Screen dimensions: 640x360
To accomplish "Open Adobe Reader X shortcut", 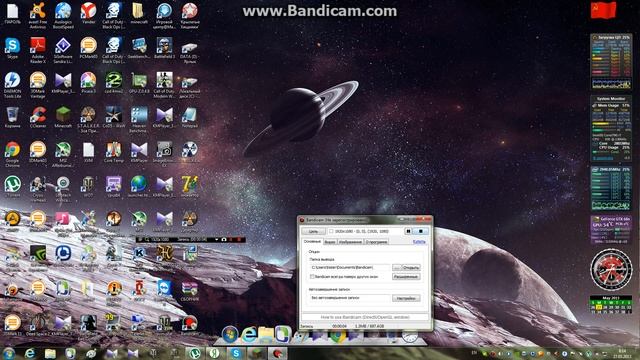I will [x=38, y=50].
